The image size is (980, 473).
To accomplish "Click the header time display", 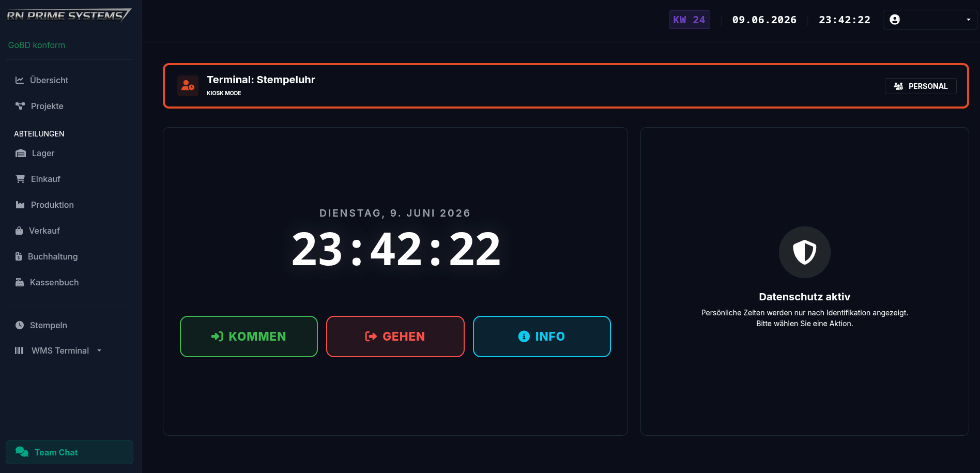I will coord(845,20).
